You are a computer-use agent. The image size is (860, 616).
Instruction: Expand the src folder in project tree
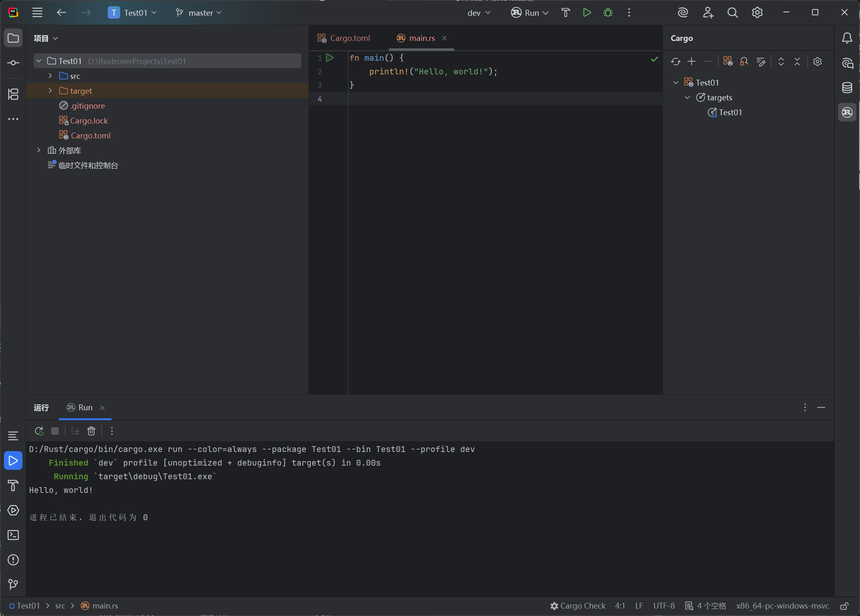tap(50, 76)
